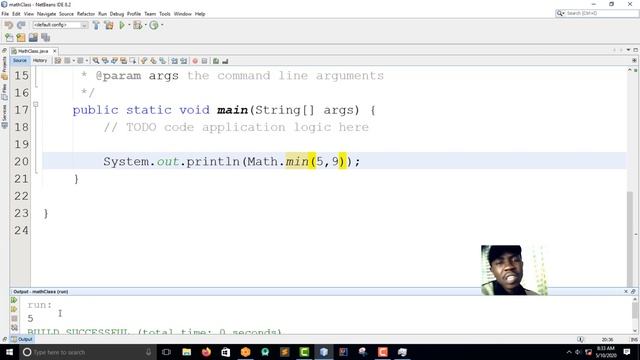Close the MathClass.java tab

coord(54,51)
